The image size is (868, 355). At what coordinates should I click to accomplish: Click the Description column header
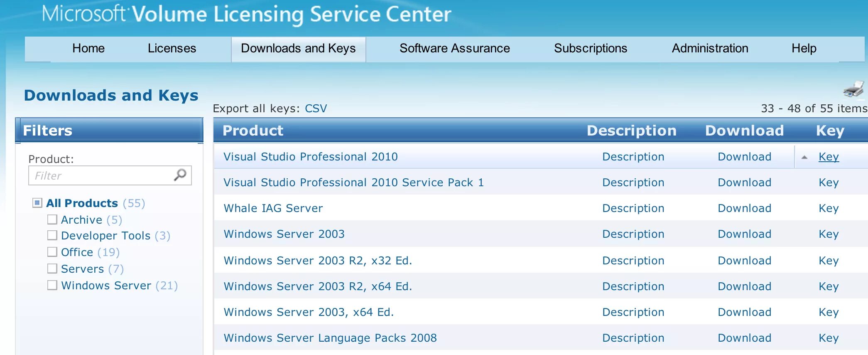pyautogui.click(x=632, y=131)
